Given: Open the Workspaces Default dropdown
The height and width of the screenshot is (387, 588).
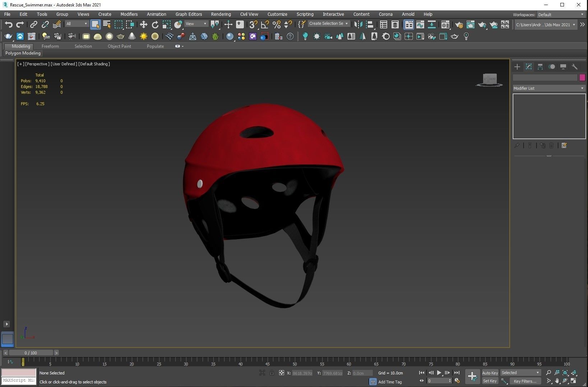Looking at the screenshot, I should [560, 15].
